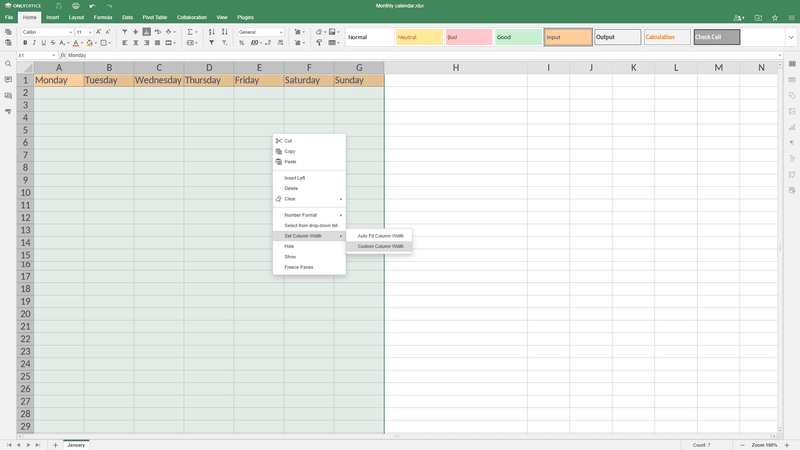The image size is (800, 450).
Task: Open the Search panel in left sidebar
Action: point(8,64)
